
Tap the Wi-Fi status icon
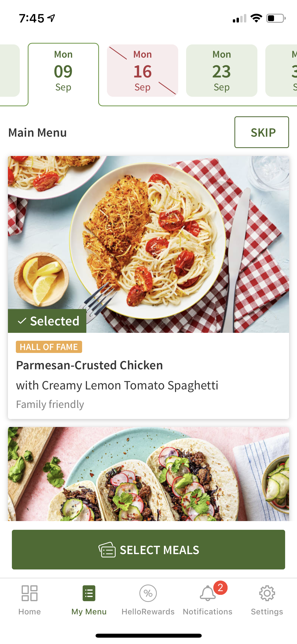pyautogui.click(x=256, y=18)
